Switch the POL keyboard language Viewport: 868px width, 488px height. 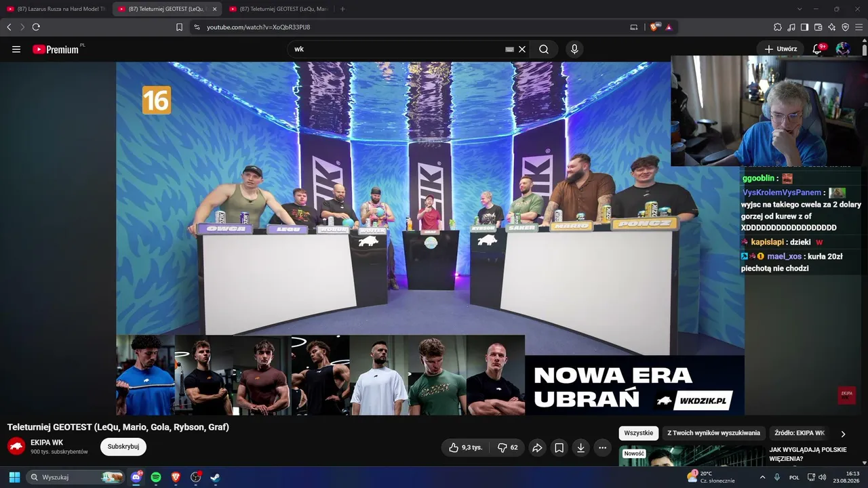[794, 477]
